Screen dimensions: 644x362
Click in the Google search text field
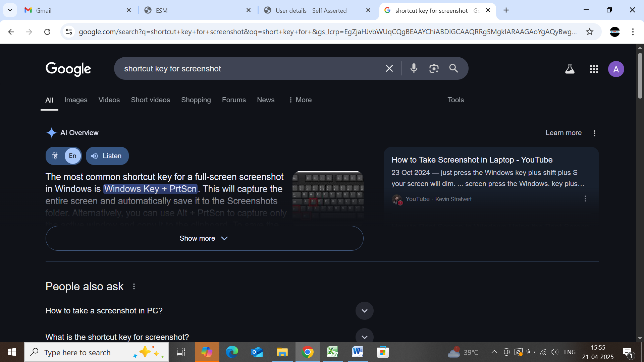pyautogui.click(x=252, y=69)
